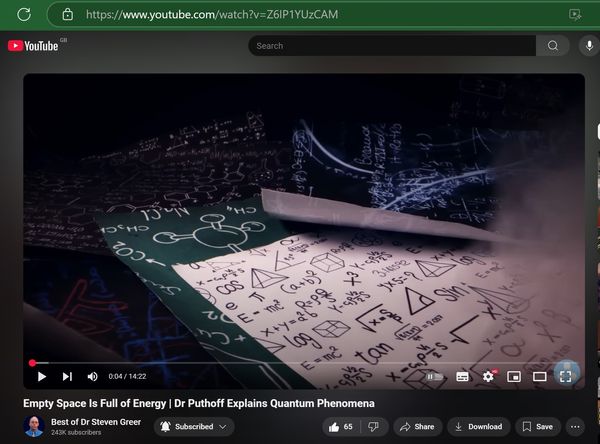Image resolution: width=600 pixels, height=444 pixels.
Task: Play the video with the play button
Action: pos(42,377)
